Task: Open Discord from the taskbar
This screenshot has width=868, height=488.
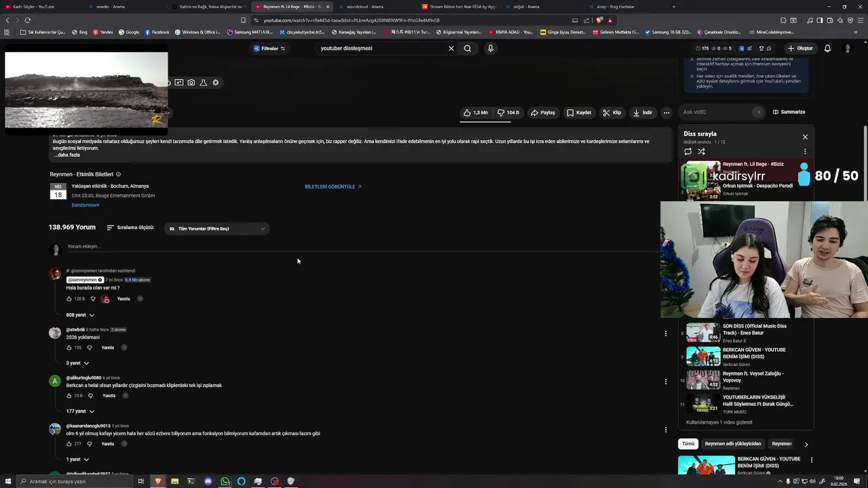Action: [x=208, y=481]
